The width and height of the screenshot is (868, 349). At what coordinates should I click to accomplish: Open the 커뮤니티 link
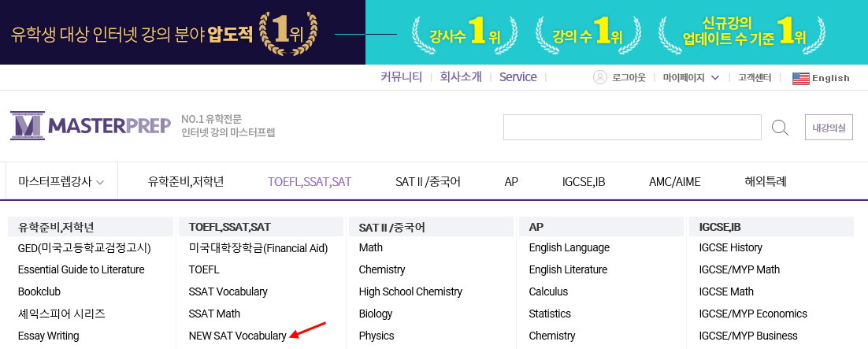tap(402, 77)
